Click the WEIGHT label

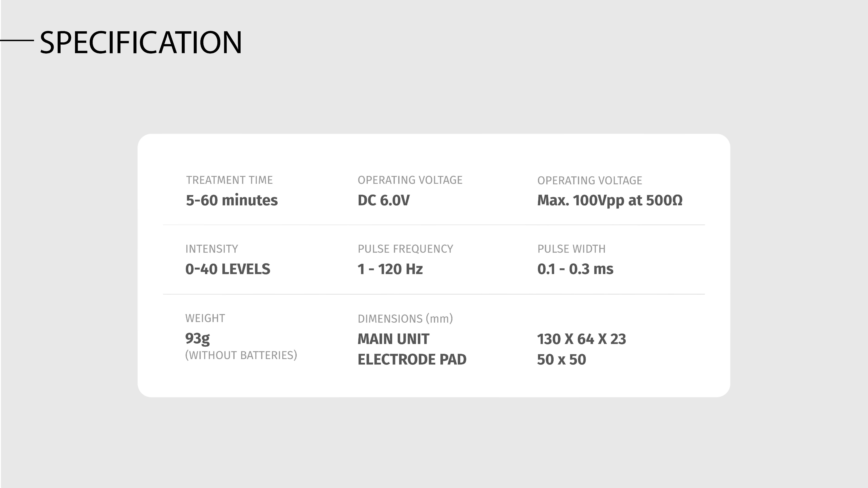[x=205, y=318]
